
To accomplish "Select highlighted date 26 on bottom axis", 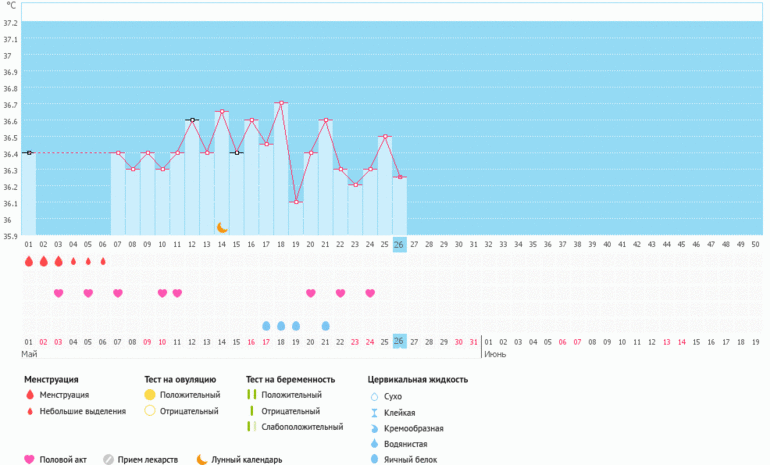I will click(399, 341).
